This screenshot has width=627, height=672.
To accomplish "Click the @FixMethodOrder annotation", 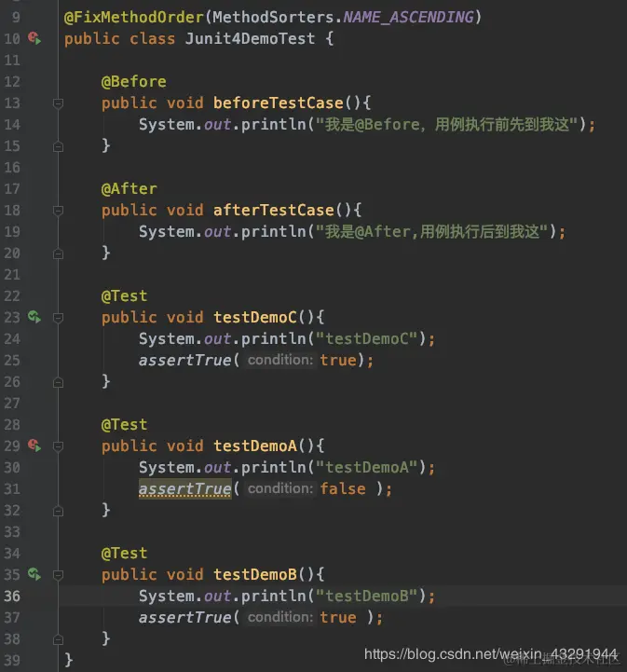I will [x=133, y=17].
